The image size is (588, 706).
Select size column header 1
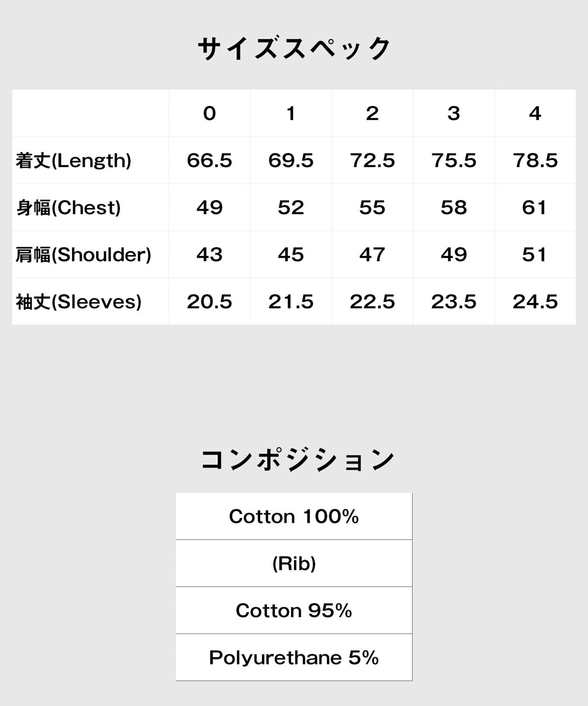(291, 113)
